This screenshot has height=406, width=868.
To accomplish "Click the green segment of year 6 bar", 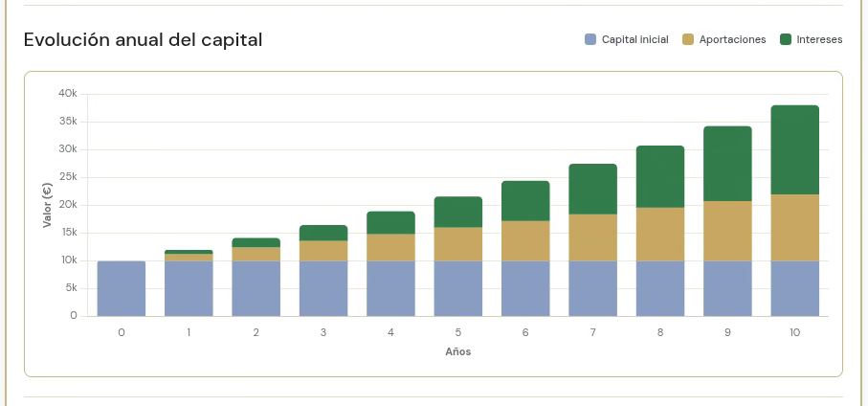I will pos(525,201).
